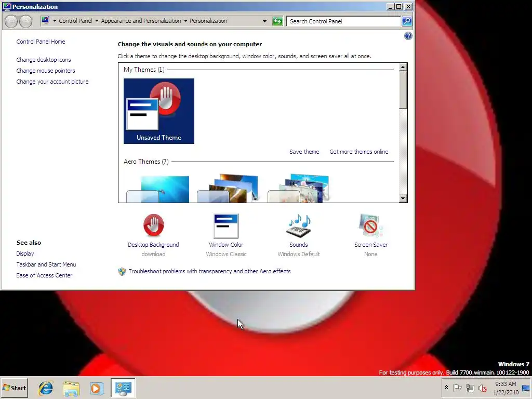Open Taskbar and Start Menu link

[x=46, y=264]
